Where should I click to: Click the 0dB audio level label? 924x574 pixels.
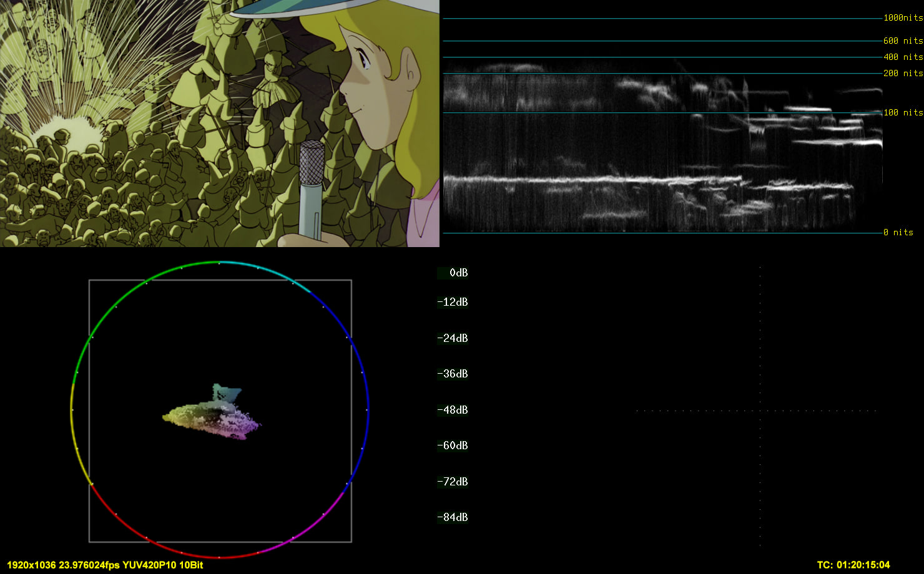(458, 273)
